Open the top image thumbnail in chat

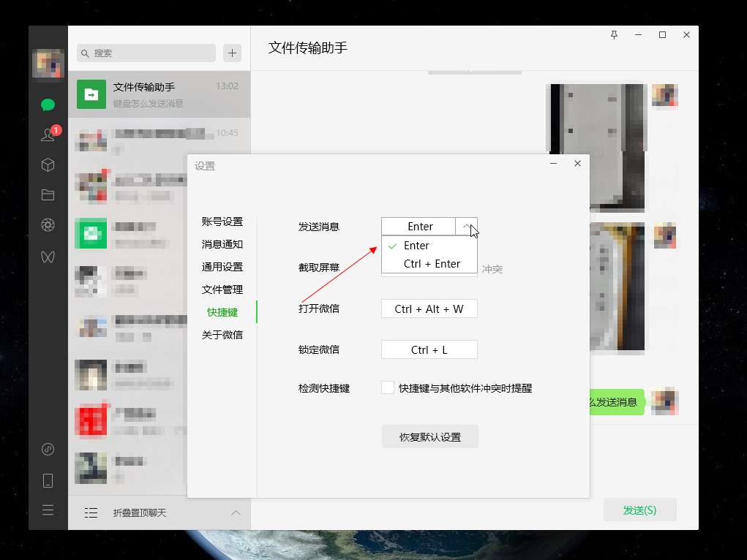(598, 148)
